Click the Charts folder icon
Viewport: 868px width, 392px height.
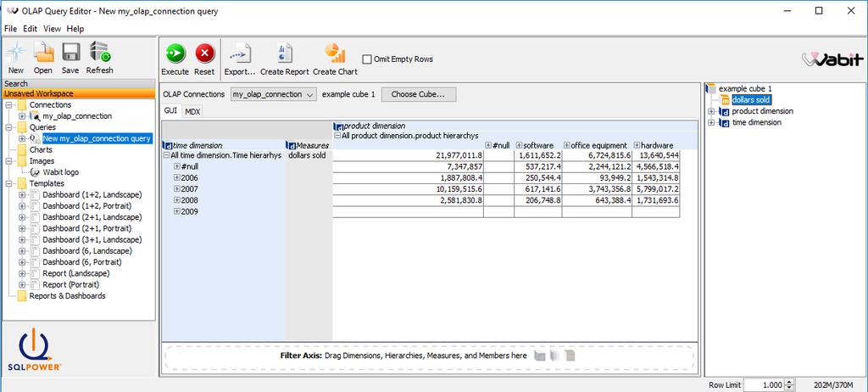(21, 149)
